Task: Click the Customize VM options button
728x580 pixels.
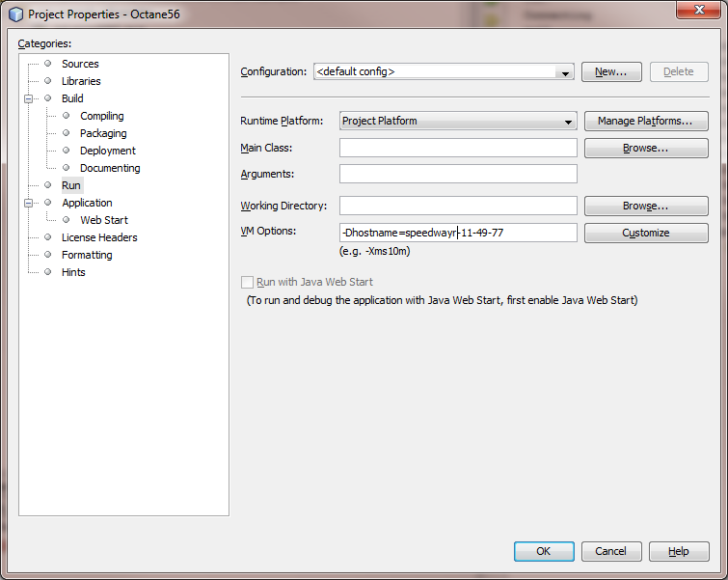Action: [646, 233]
